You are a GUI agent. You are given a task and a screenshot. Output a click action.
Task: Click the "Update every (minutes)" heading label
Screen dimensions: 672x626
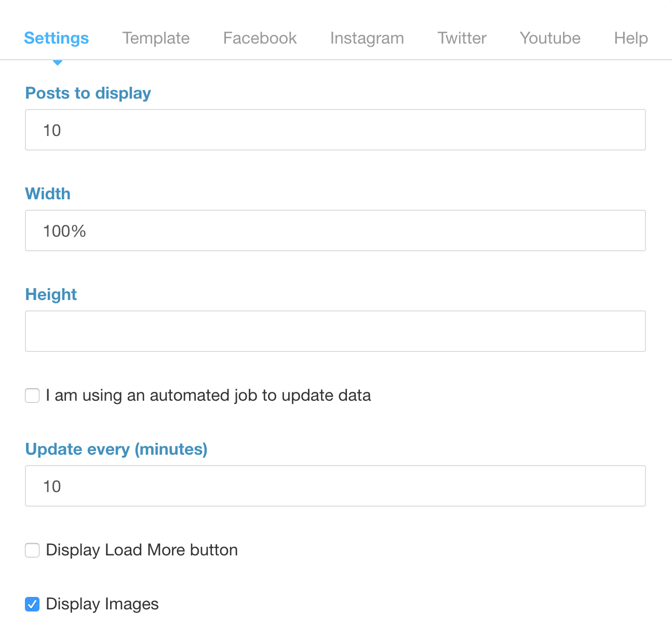point(116,449)
